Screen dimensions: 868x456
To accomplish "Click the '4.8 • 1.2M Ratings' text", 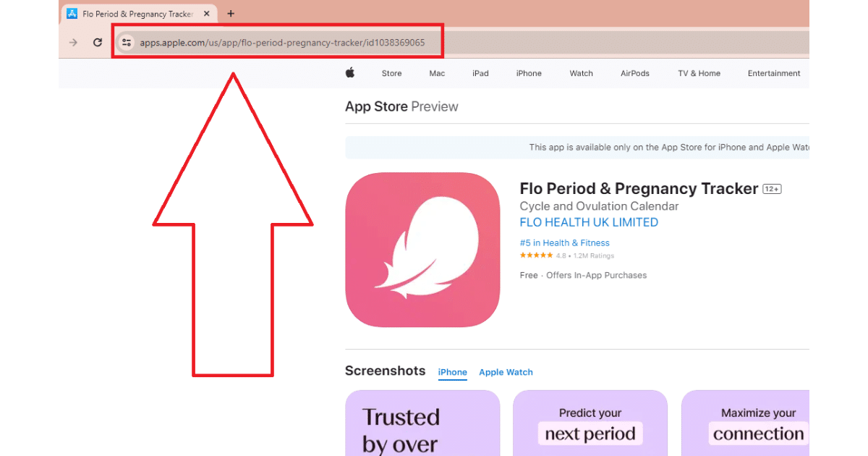I will click(584, 256).
